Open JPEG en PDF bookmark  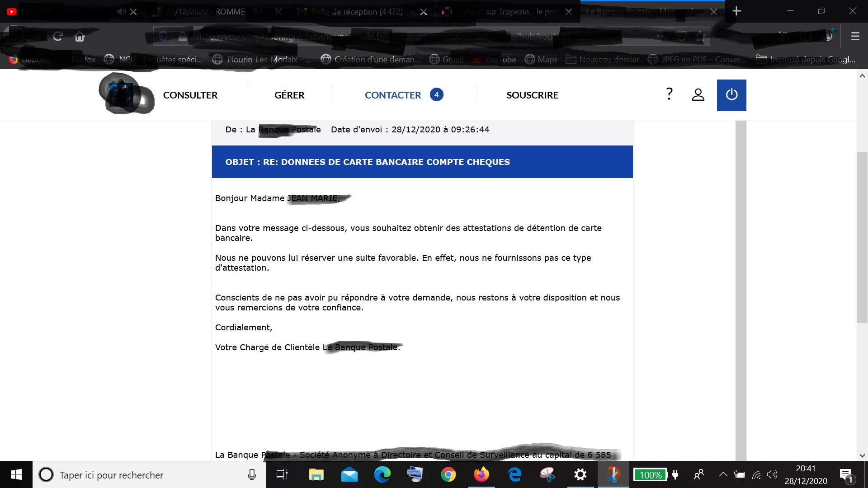tap(697, 59)
